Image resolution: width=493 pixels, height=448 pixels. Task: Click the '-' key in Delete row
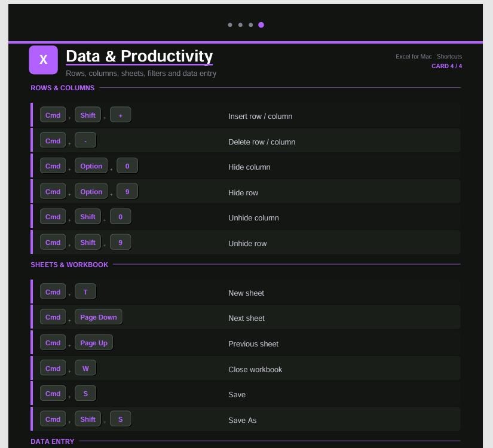coord(85,140)
